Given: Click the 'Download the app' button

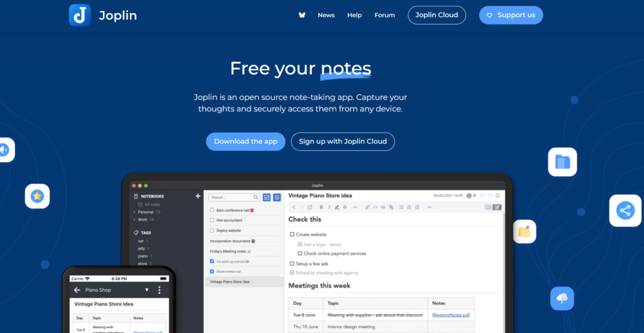Looking at the screenshot, I should tap(245, 141).
